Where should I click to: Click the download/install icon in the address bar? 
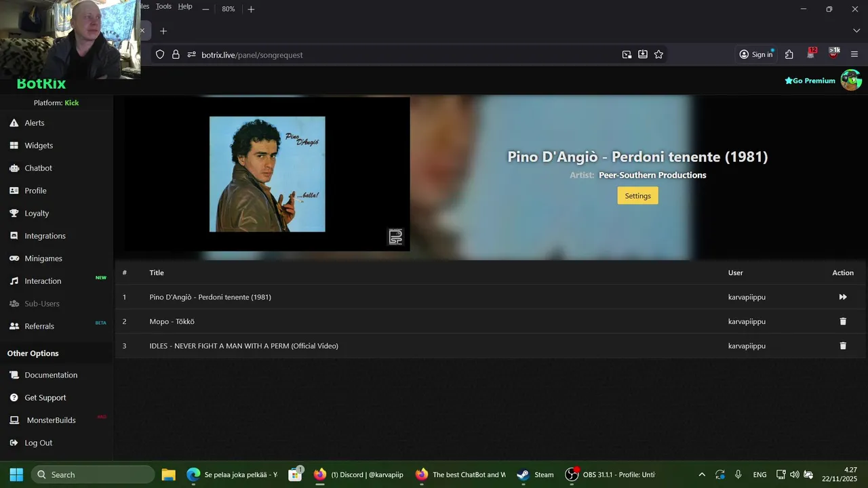(643, 54)
